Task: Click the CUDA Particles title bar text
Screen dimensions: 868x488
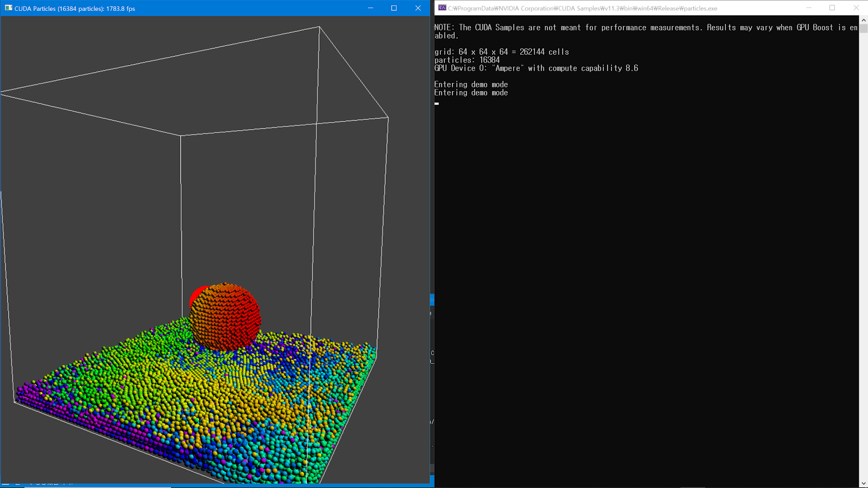Action: tap(75, 9)
